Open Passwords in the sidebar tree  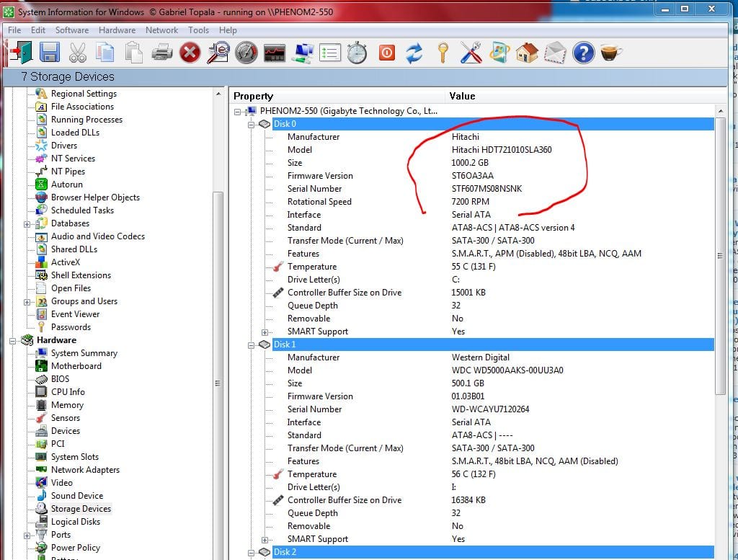[71, 327]
